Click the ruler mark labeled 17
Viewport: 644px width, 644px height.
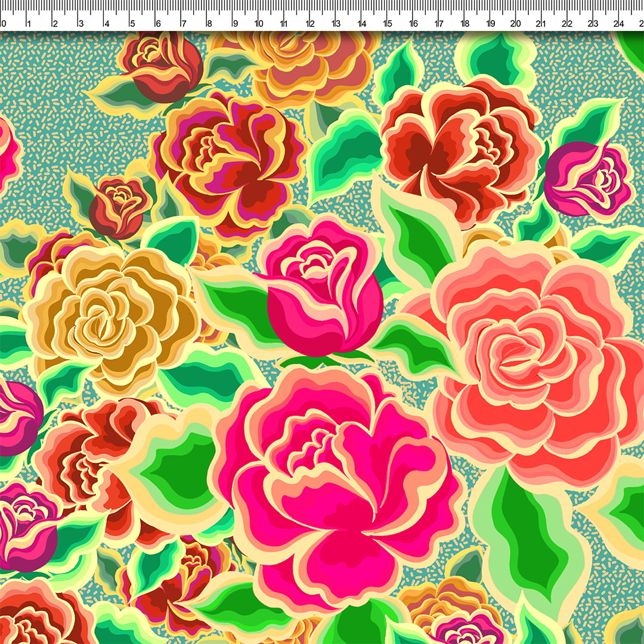[x=439, y=24]
